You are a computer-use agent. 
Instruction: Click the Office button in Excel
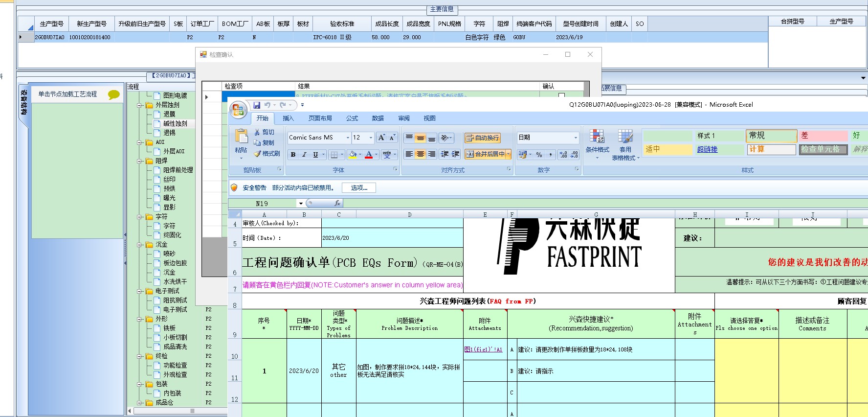tap(238, 110)
